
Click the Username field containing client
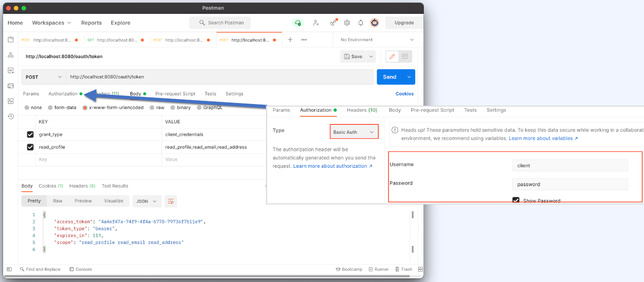pos(570,166)
